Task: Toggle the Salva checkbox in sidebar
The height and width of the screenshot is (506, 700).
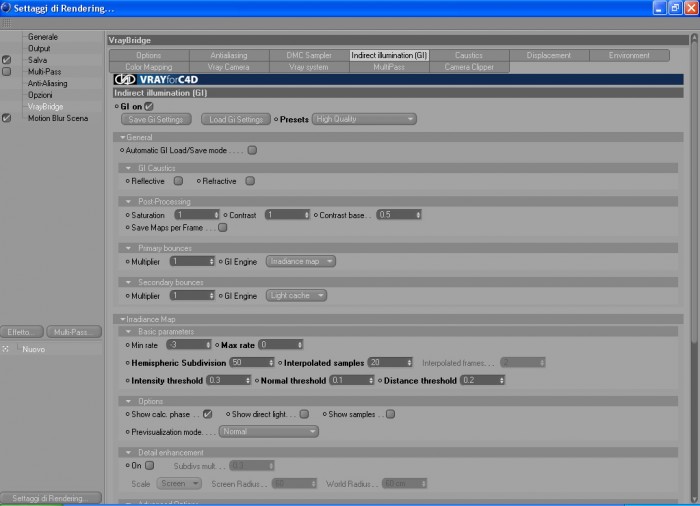Action: click(6, 59)
